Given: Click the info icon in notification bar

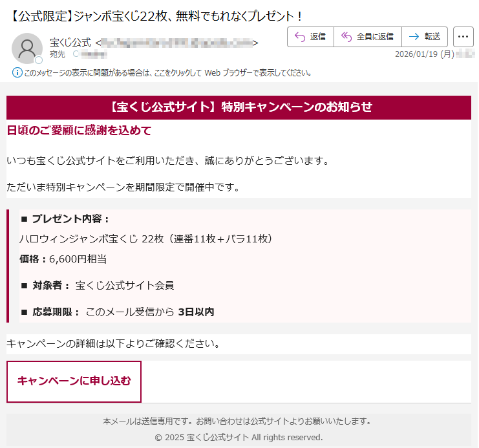Looking at the screenshot, I should [x=17, y=72].
